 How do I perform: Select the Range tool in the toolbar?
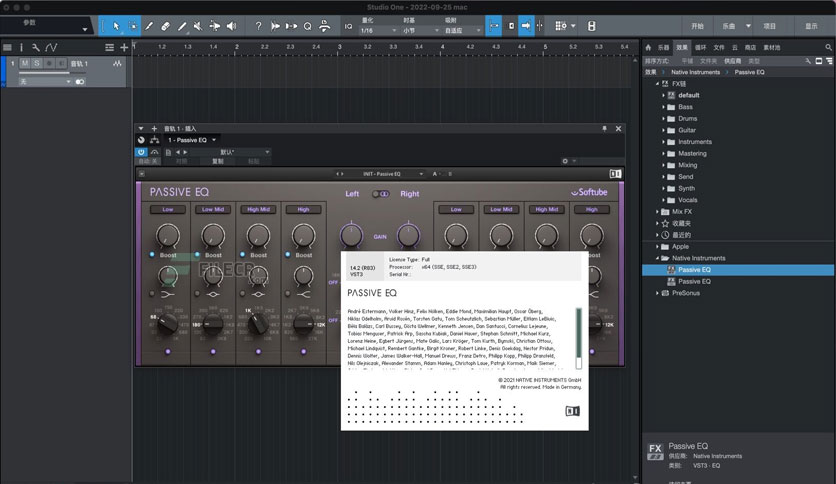pyautogui.click(x=133, y=26)
